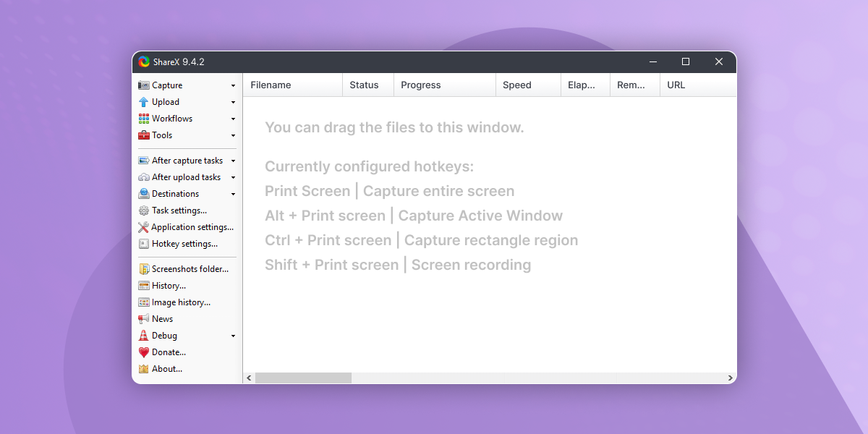The width and height of the screenshot is (868, 434).
Task: Open the Workflows menu
Action: (187, 119)
